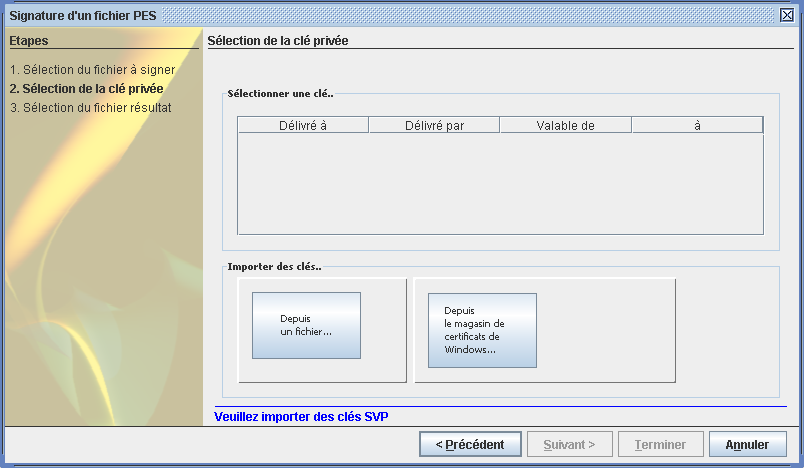Import from le magasin de certificats de Windows
This screenshot has width=805, height=468.
pyautogui.click(x=482, y=330)
